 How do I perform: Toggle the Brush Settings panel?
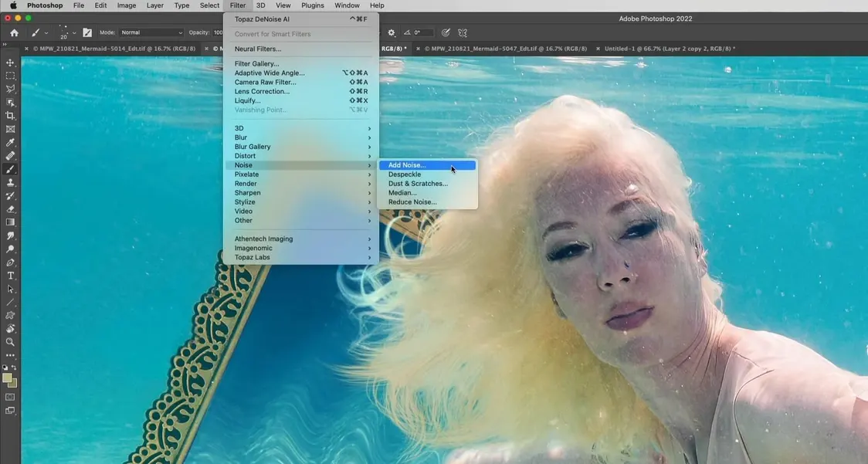coord(87,32)
